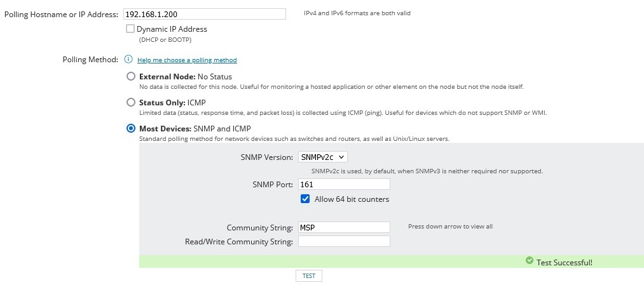Enable the Dynamic IP Address checkbox
The width and height of the screenshot is (644, 285).
point(130,29)
